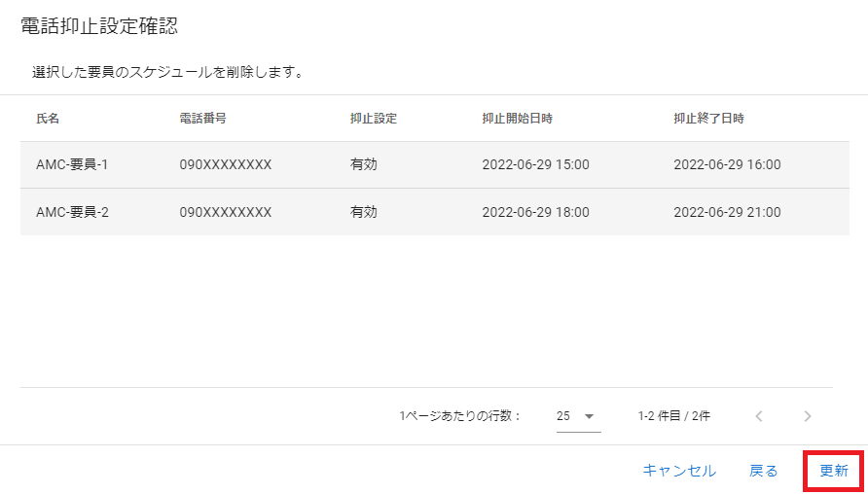Select the AMC-要員-1 name cell
Viewport: 868px width, 494px height.
[72, 165]
